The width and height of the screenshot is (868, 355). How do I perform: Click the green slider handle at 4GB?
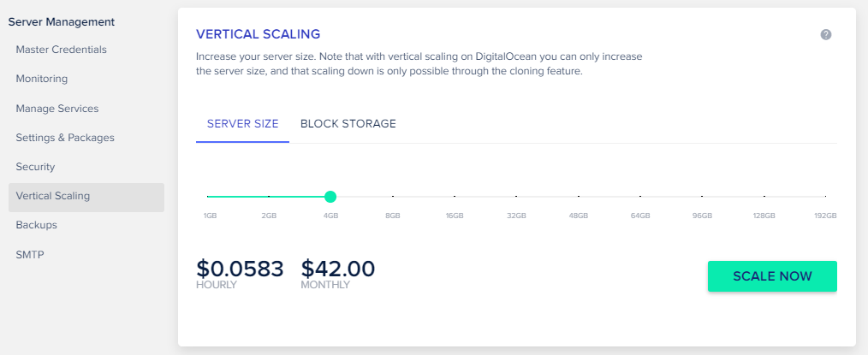tap(330, 197)
